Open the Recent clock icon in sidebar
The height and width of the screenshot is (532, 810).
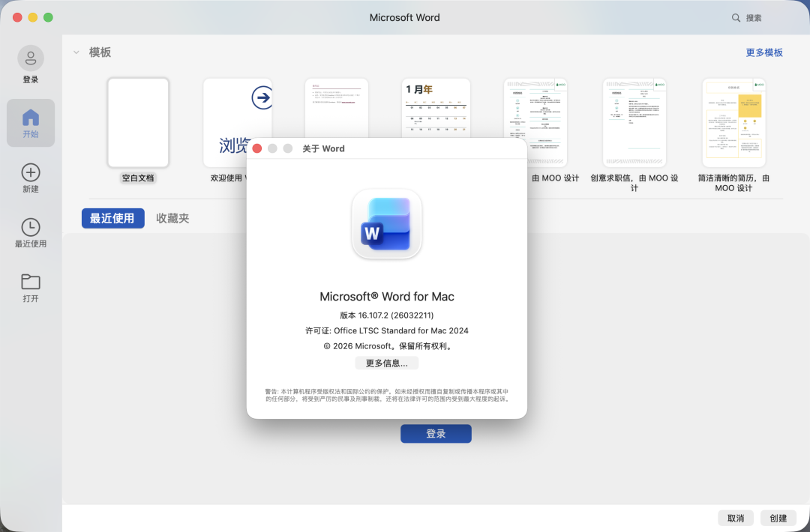coord(31,228)
